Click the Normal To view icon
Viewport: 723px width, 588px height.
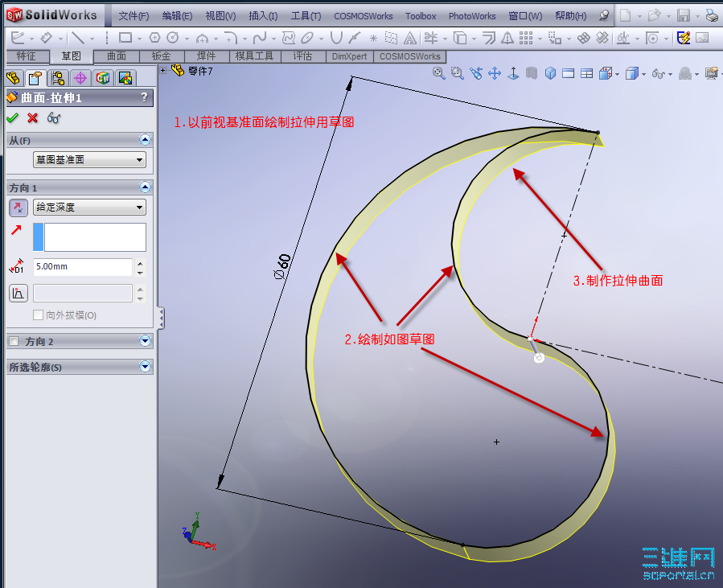(513, 73)
